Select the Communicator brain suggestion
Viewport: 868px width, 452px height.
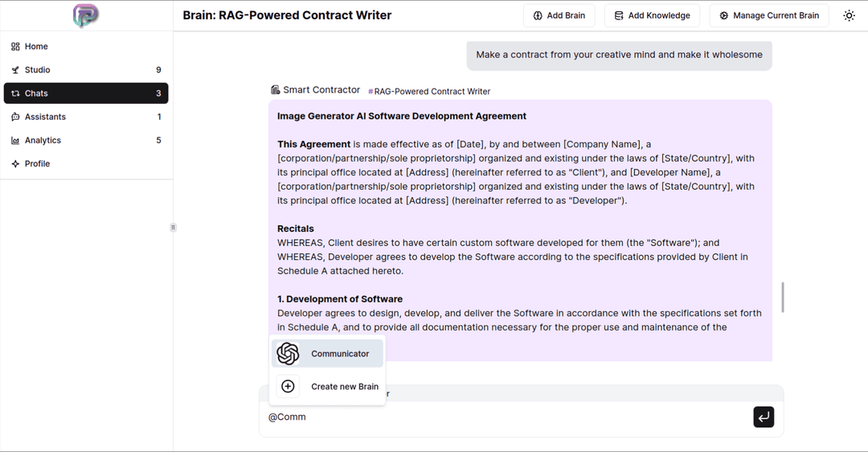tap(327, 353)
